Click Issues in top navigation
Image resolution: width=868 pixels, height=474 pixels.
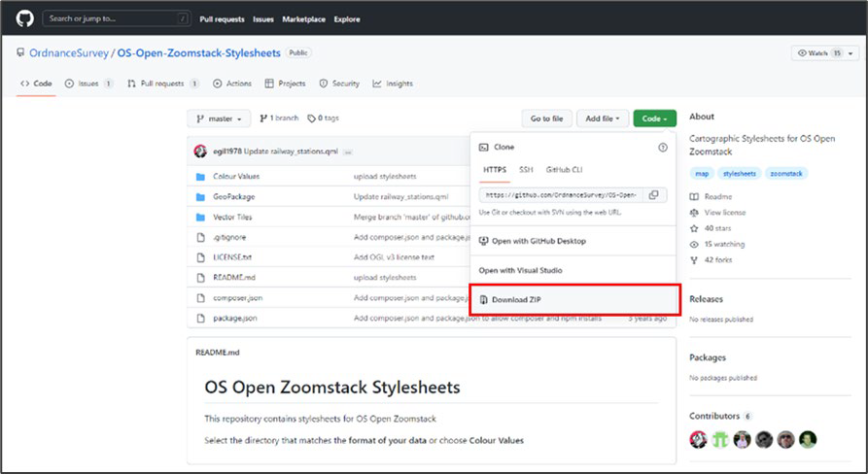263,19
